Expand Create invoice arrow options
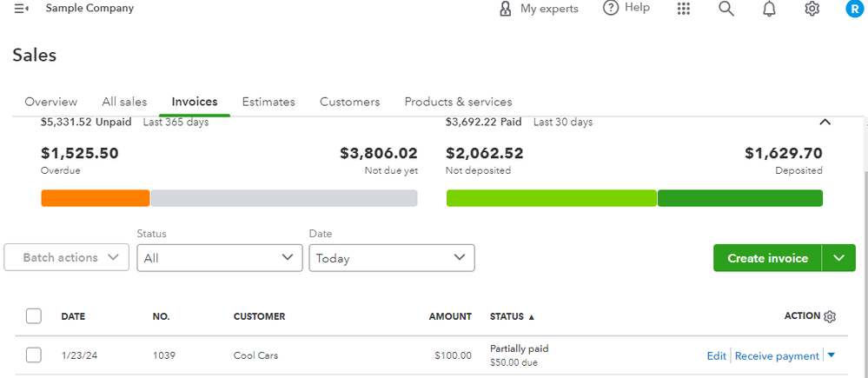This screenshot has height=378, width=868. [x=838, y=258]
